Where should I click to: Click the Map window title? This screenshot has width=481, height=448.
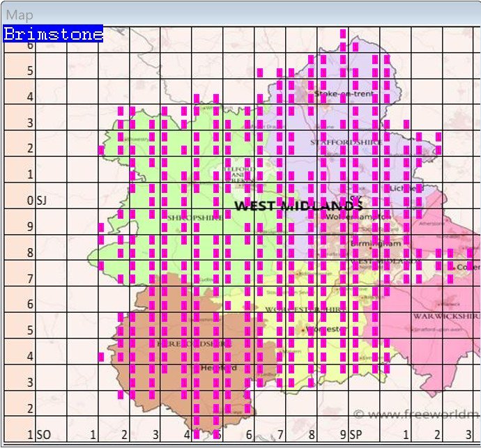[20, 15]
